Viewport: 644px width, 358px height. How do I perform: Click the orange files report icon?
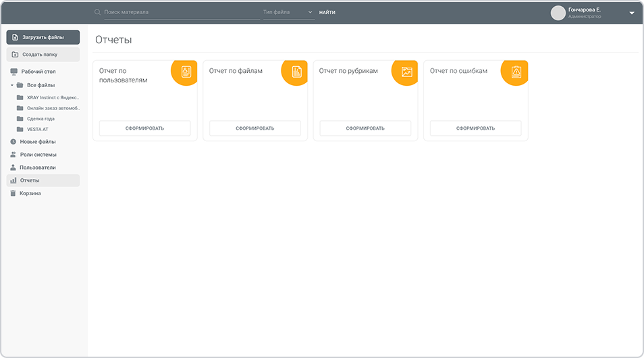pos(296,72)
